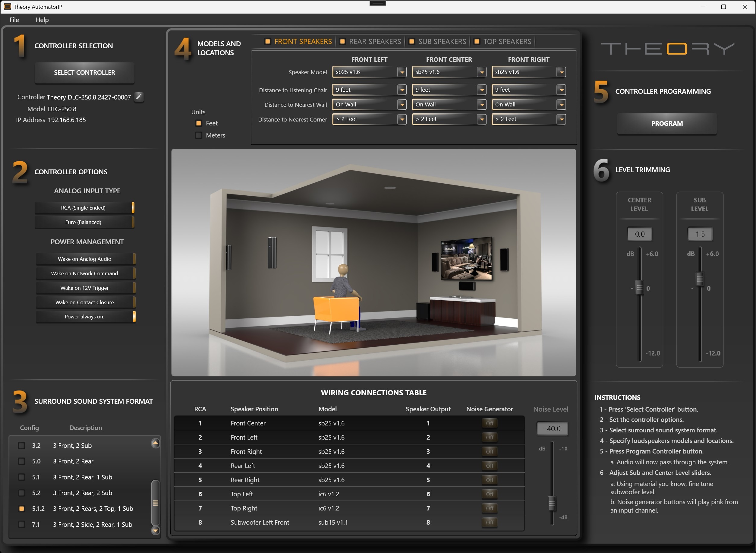Toggle Noise Generator Off for Top Left
Viewport: 756px width, 553px height.
pyautogui.click(x=489, y=494)
